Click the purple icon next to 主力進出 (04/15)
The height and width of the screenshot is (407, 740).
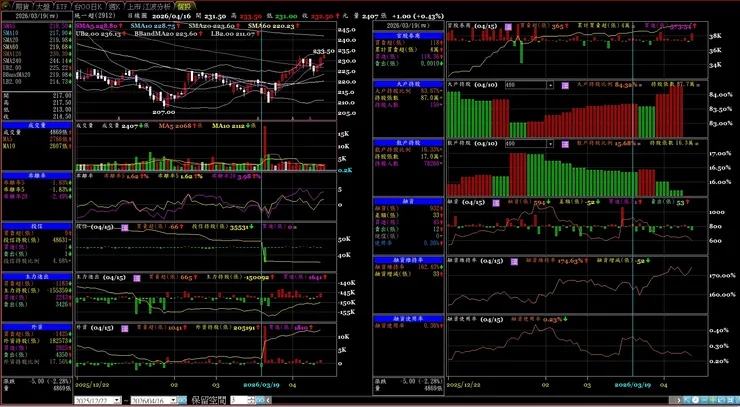coord(137,278)
